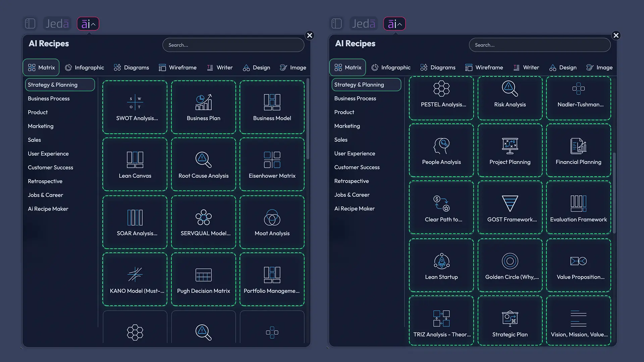Open the Project Planning recipe
Image resolution: width=644 pixels, height=362 pixels.
510,150
